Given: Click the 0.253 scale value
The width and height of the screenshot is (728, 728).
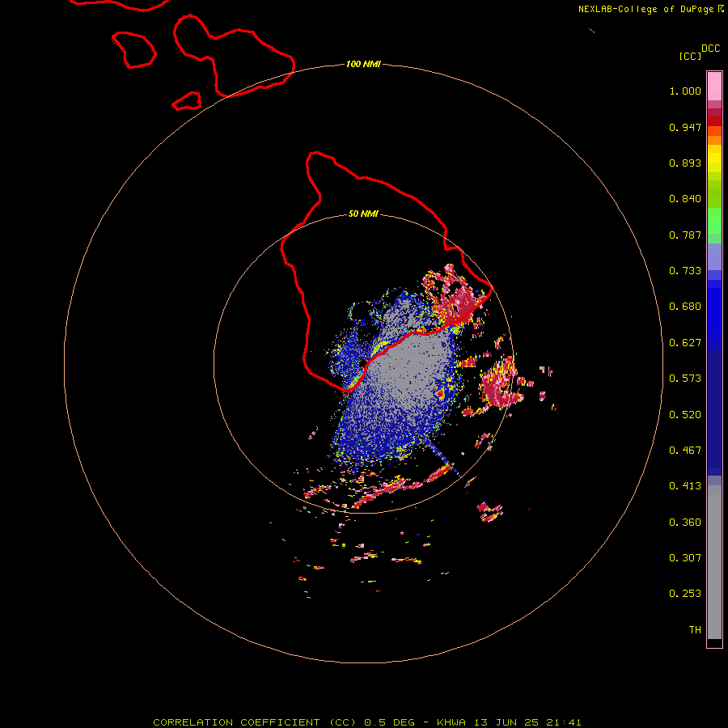Looking at the screenshot, I should click(685, 594).
